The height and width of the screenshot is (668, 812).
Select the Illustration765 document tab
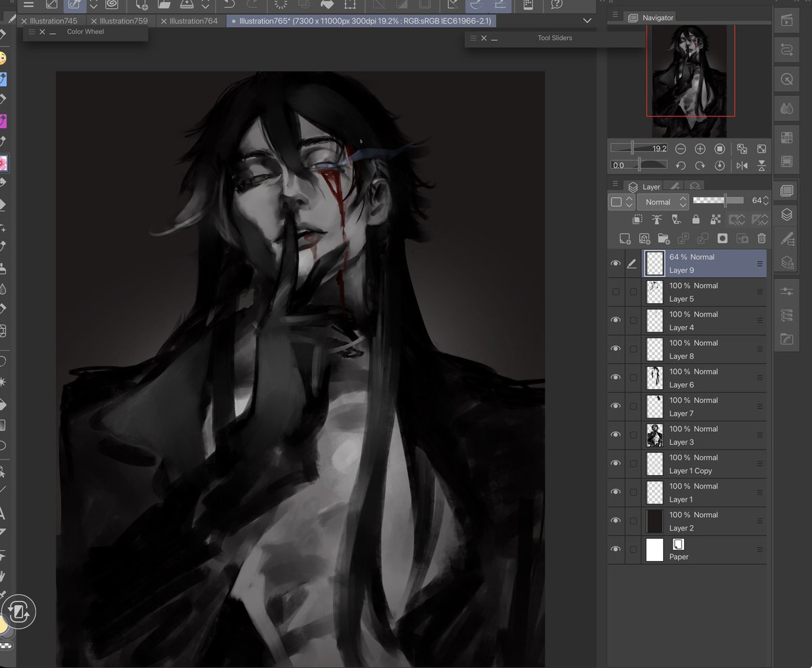(362, 21)
